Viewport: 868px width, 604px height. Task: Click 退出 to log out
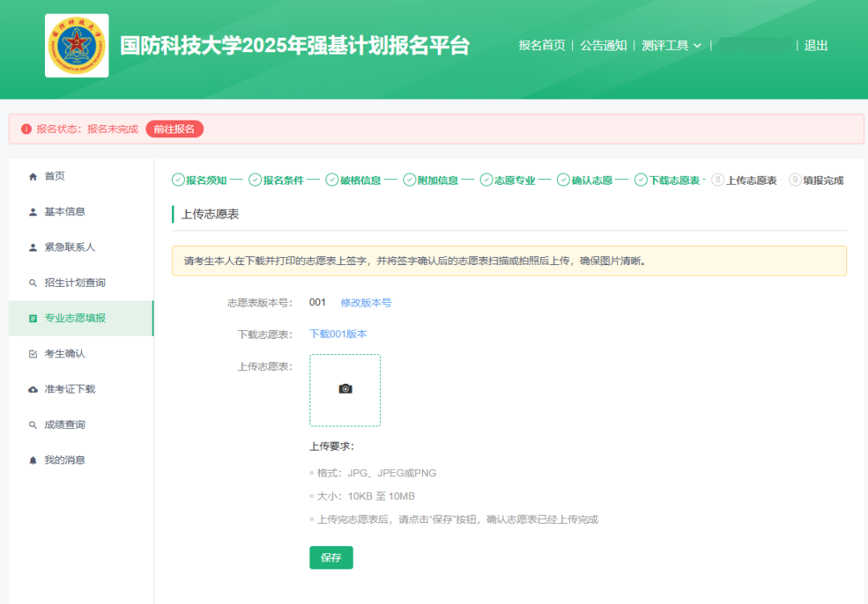tap(816, 45)
